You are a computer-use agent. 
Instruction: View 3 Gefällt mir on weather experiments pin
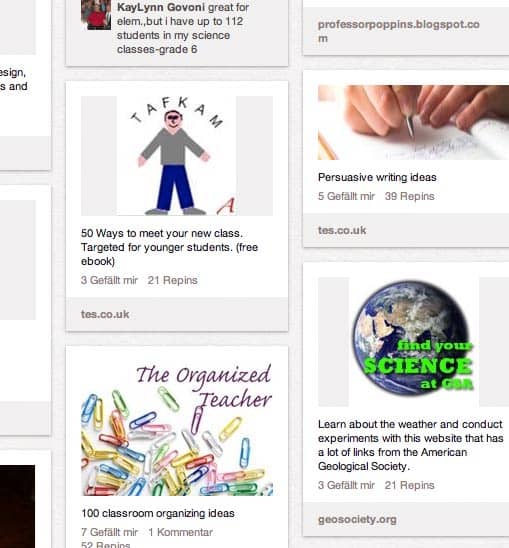coord(346,485)
